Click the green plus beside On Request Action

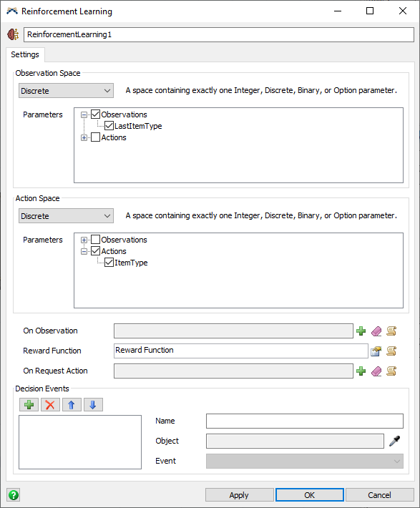point(361,371)
